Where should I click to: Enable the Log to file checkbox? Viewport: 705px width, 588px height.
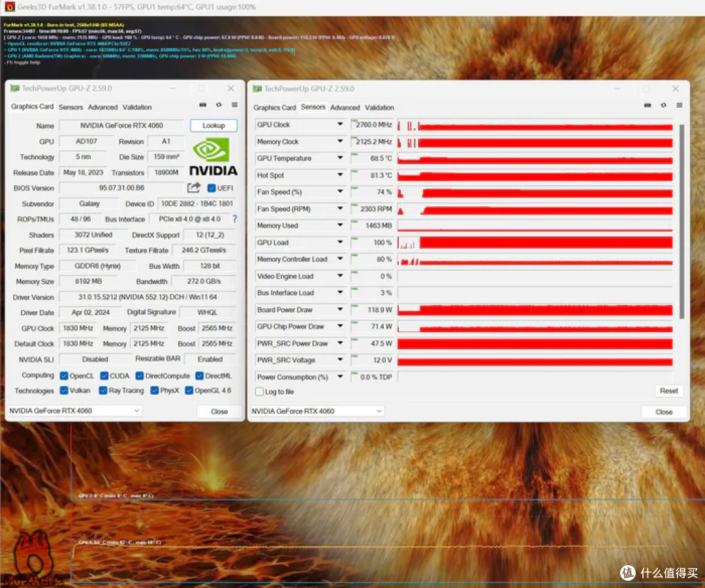259,392
